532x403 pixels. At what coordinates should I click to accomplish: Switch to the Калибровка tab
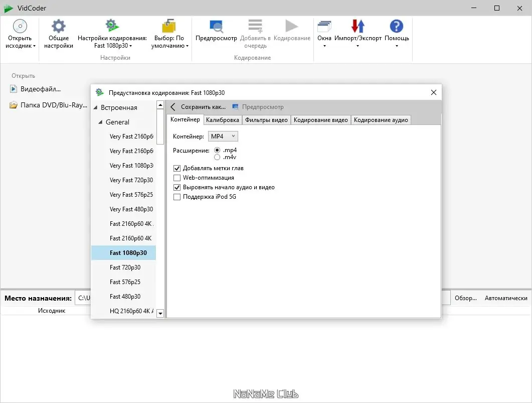tap(222, 120)
